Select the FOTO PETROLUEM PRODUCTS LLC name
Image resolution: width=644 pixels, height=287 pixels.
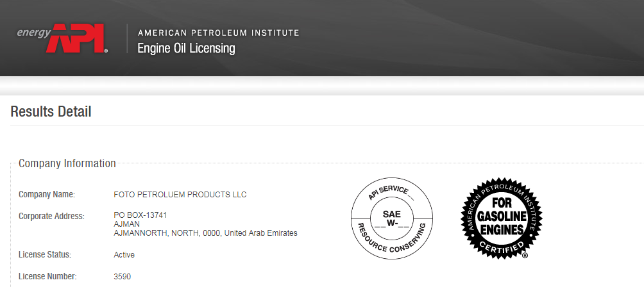point(180,195)
